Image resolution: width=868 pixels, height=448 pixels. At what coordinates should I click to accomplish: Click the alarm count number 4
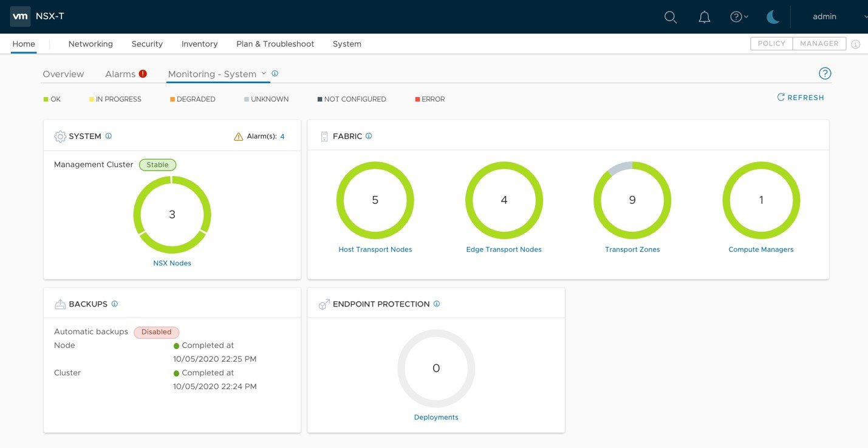click(282, 137)
